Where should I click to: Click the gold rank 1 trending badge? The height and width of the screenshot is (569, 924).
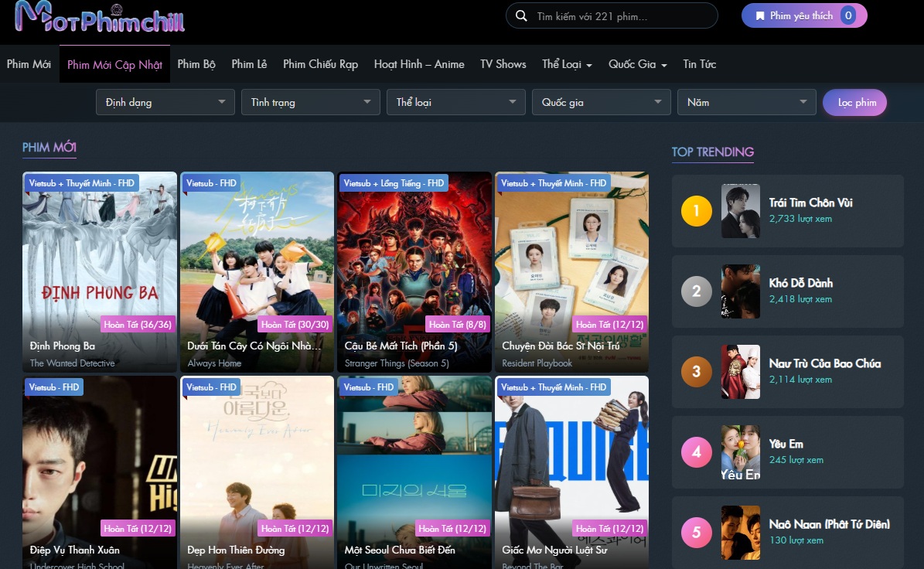[696, 211]
